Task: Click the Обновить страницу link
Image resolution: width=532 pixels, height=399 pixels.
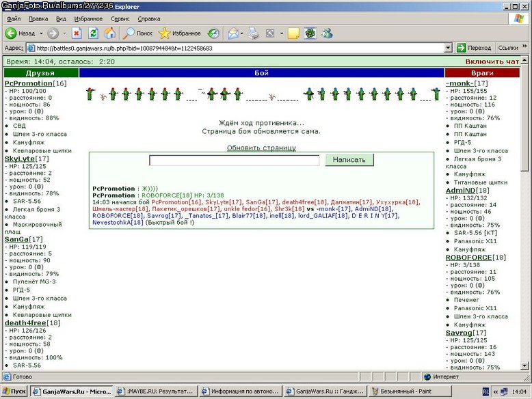Action: 261,148
